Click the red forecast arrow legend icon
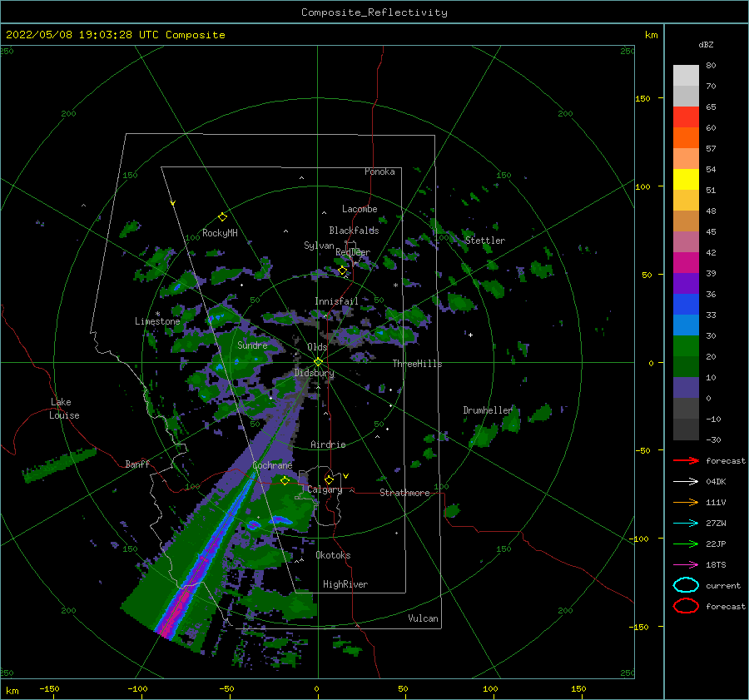The image size is (749, 700). click(686, 460)
